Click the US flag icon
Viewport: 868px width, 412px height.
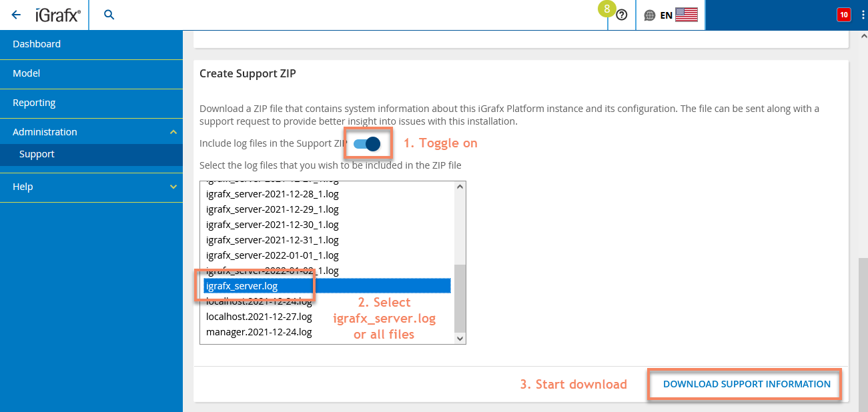pos(686,15)
